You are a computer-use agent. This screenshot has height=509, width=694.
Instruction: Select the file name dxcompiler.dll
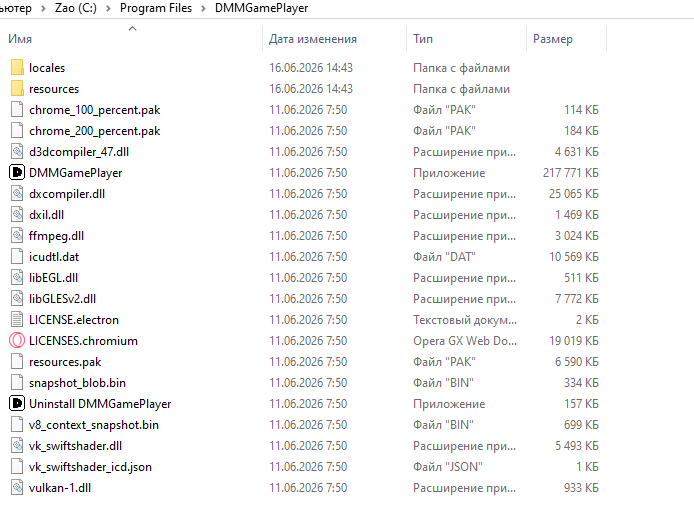tap(67, 194)
